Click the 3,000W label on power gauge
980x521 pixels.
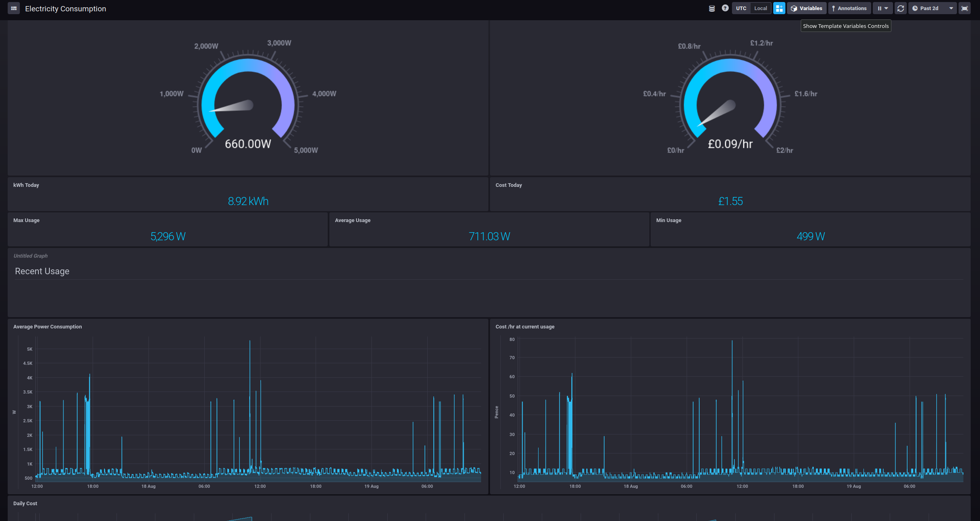coord(279,43)
